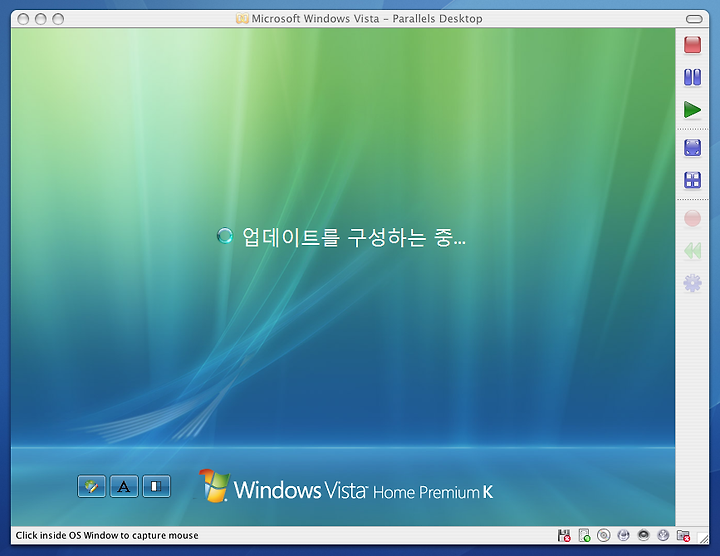Click the hard disk status icon
Viewport: 720px width, 556px height.
584,535
